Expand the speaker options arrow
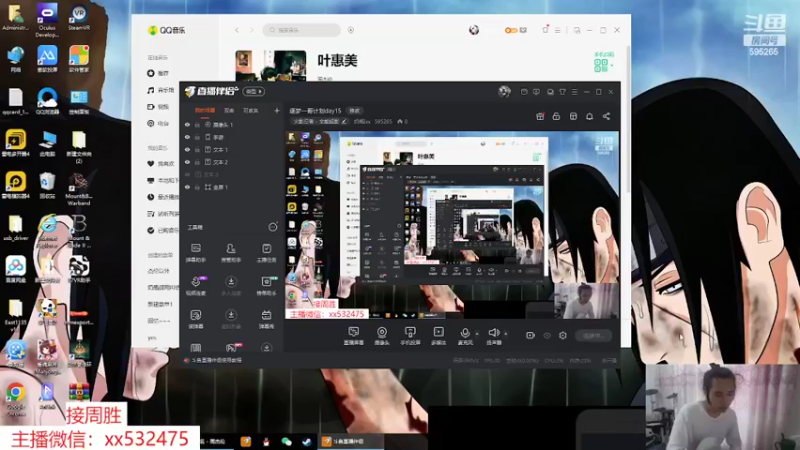The image size is (800, 450). (506, 334)
